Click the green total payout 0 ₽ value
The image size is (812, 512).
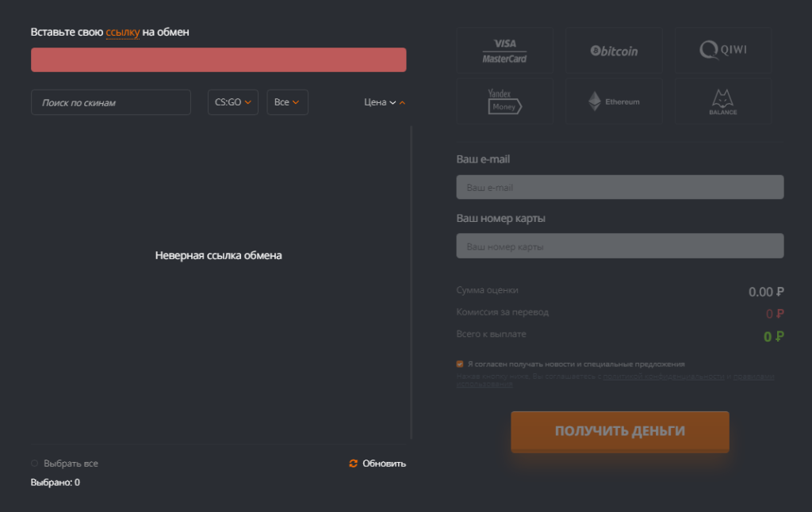point(774,337)
